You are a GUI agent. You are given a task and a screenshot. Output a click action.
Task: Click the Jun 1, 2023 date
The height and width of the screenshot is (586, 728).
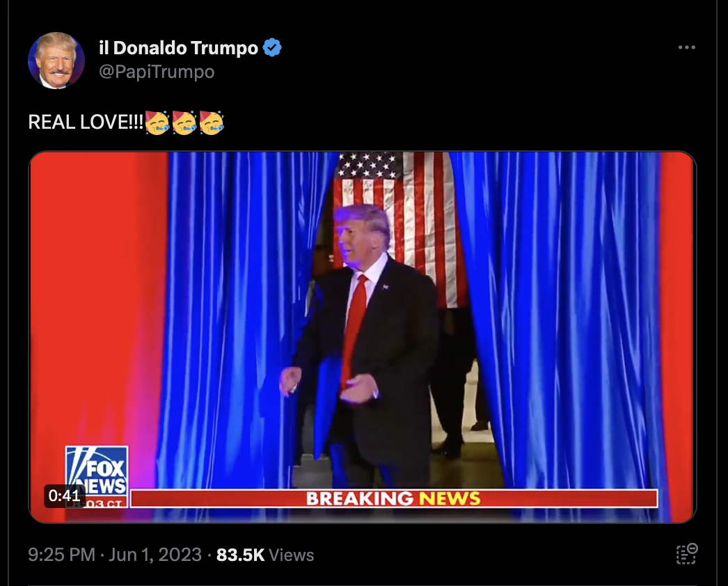click(x=155, y=555)
